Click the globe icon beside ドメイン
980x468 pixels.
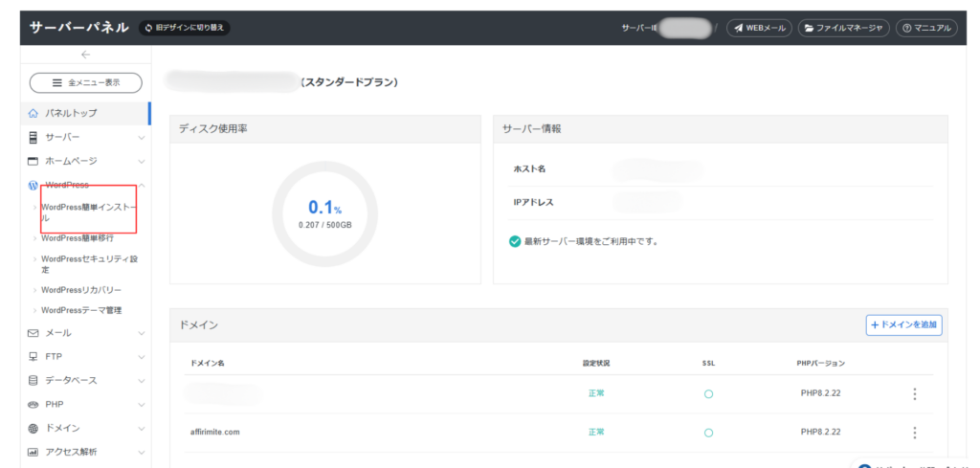click(33, 428)
